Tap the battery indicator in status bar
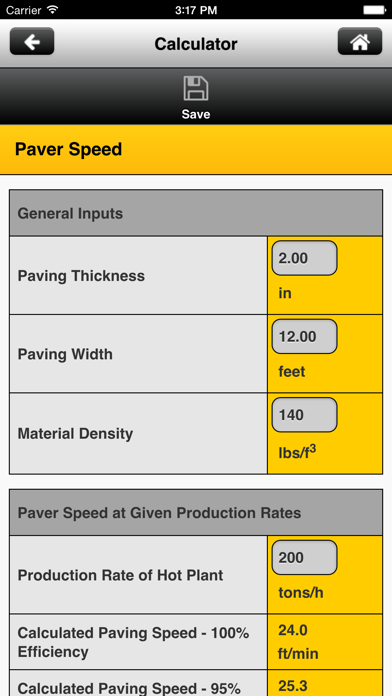392x696 pixels. point(373,9)
